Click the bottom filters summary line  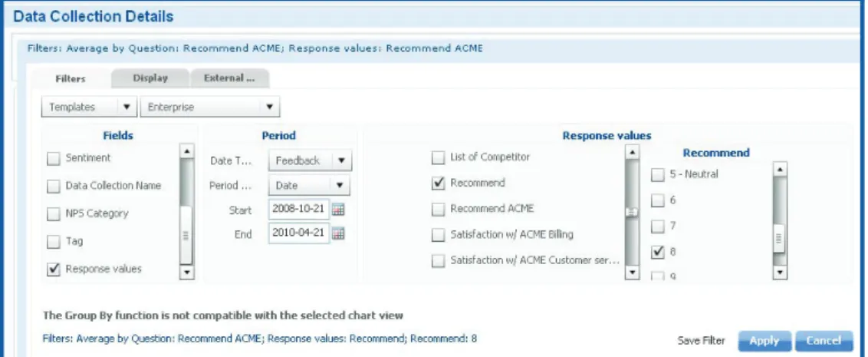(x=260, y=338)
